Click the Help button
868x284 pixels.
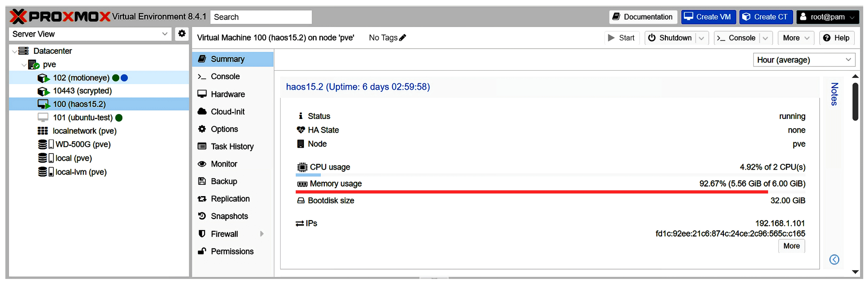[836, 38]
